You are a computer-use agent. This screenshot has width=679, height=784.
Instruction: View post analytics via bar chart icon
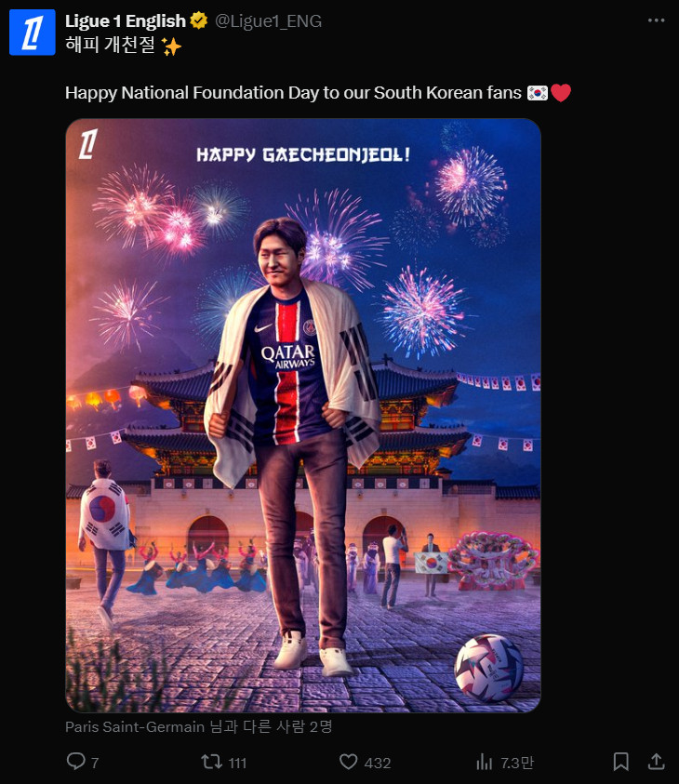tap(484, 762)
